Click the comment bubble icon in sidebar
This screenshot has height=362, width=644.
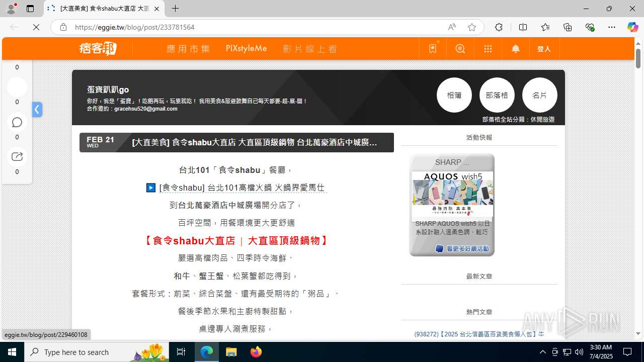click(17, 122)
